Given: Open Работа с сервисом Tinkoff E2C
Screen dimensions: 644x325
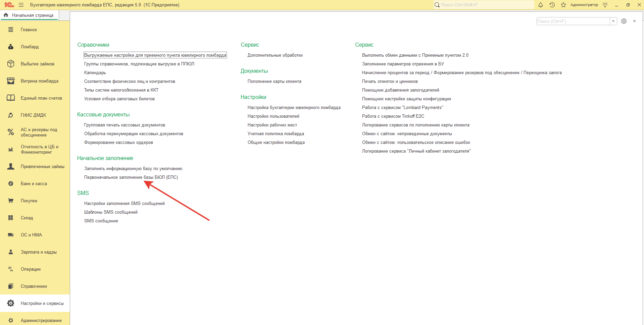Looking at the screenshot, I should click(x=393, y=116).
